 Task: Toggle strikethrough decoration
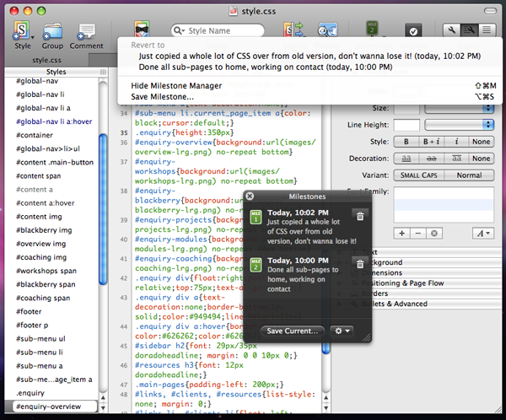point(431,159)
